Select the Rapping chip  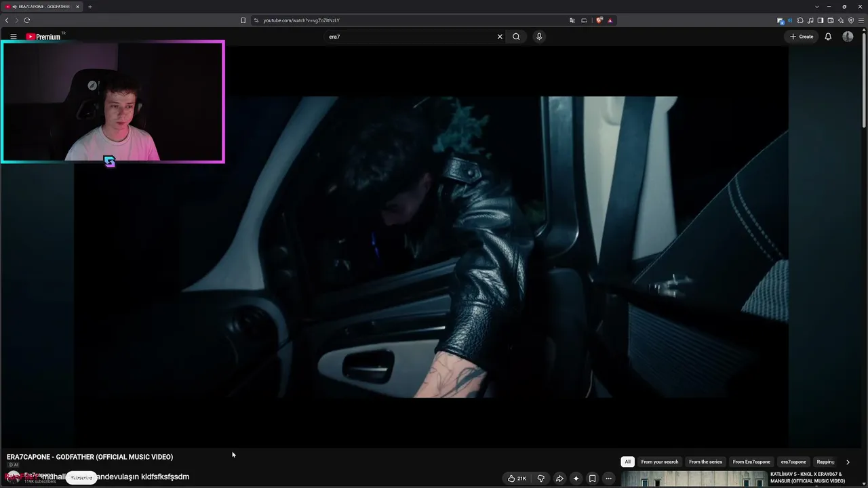click(825, 462)
